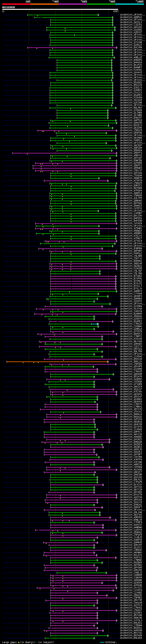
Task: Select hit label UniRef100_B6KL20
Action: 131,362
